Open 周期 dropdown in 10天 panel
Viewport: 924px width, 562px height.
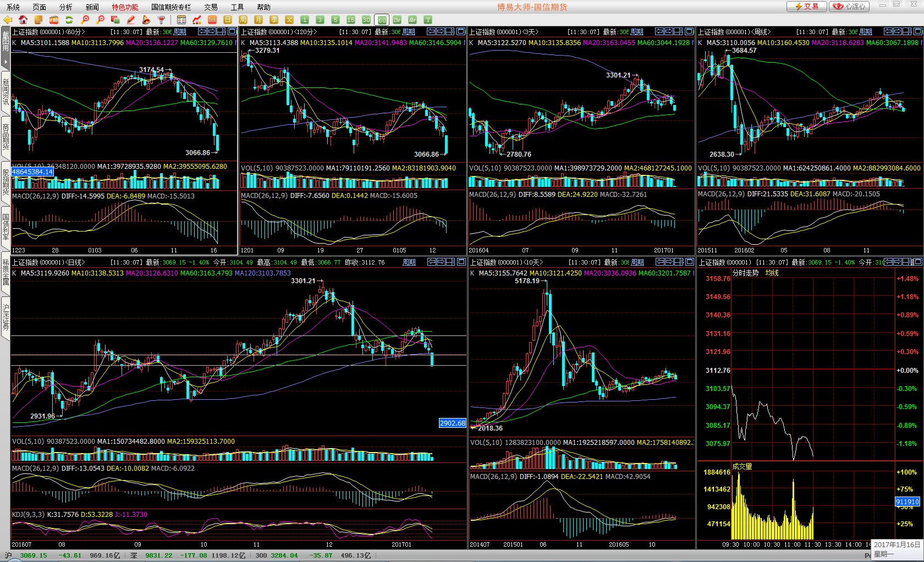637,262
